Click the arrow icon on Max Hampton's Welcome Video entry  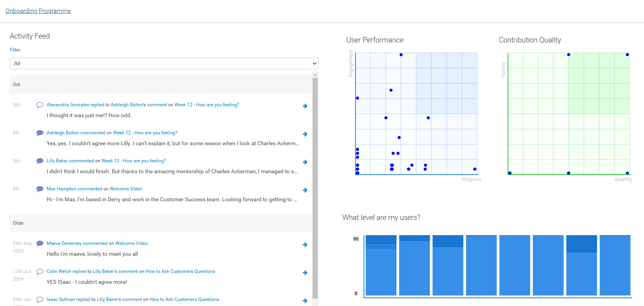pyautogui.click(x=305, y=190)
